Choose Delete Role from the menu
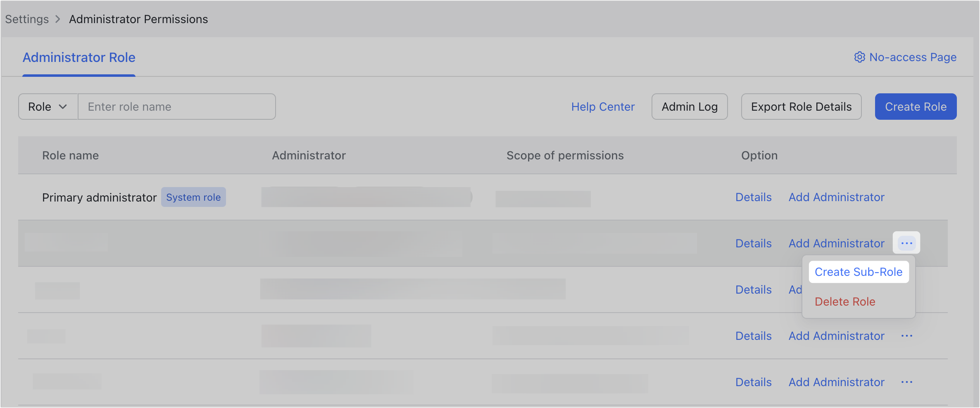 point(845,302)
